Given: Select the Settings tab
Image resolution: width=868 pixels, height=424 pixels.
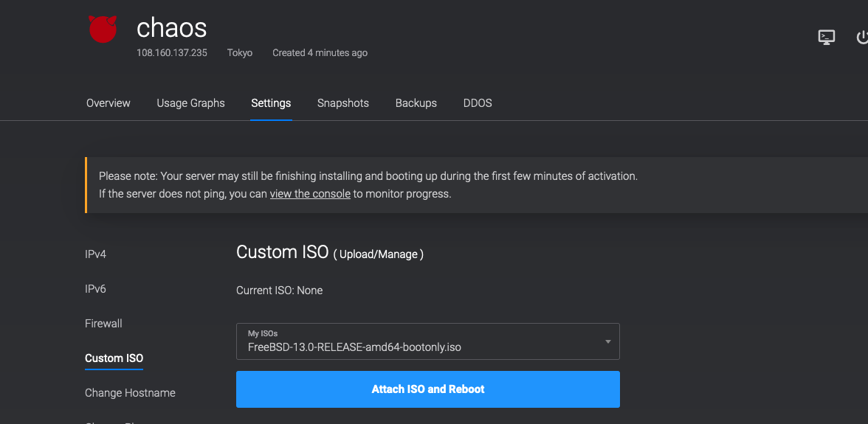Looking at the screenshot, I should [x=271, y=103].
